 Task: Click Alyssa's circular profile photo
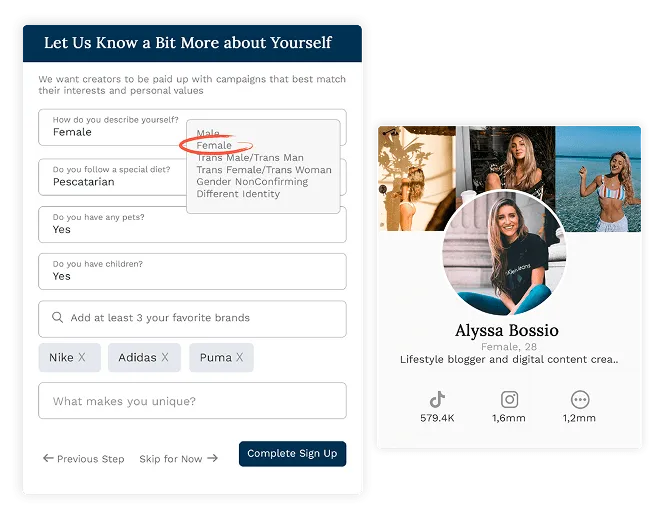pyautogui.click(x=504, y=252)
